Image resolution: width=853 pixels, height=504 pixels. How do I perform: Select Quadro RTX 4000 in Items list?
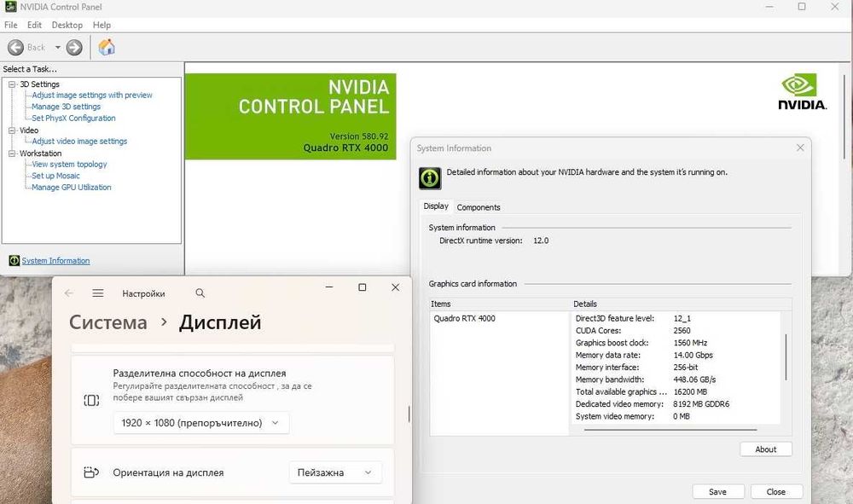[465, 319]
